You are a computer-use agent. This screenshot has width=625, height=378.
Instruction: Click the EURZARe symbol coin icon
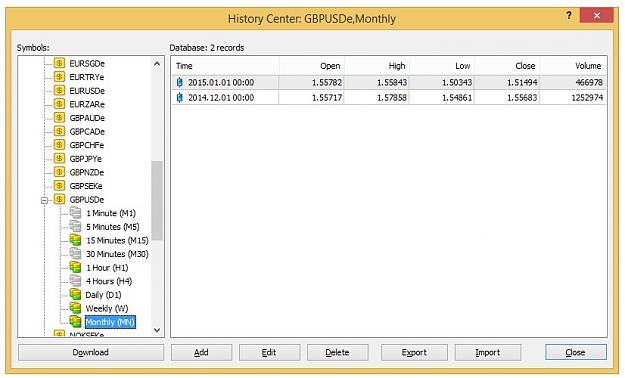coord(59,104)
